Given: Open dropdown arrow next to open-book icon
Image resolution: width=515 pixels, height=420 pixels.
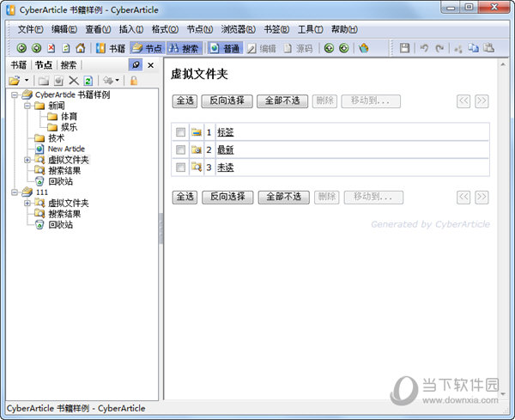Looking at the screenshot, I should [27, 80].
